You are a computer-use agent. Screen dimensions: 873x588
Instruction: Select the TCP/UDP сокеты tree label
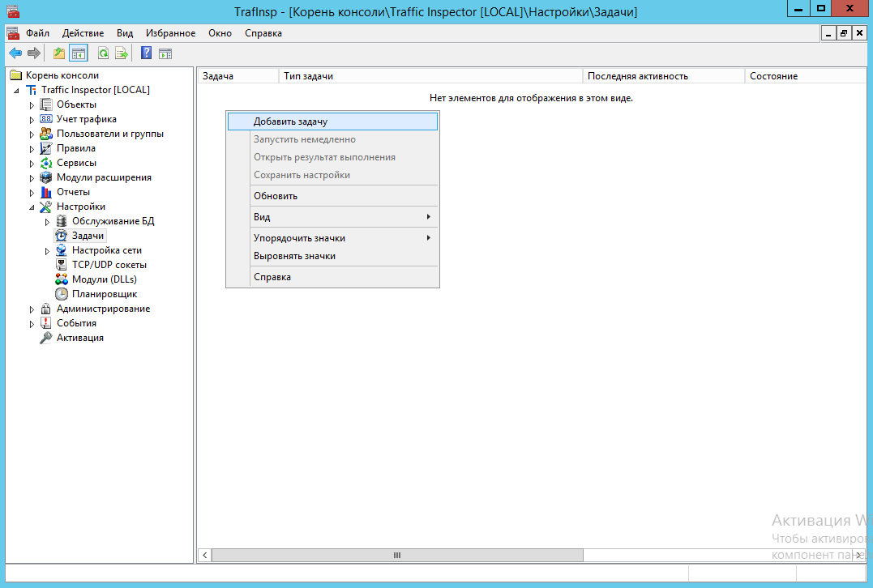coord(109,265)
